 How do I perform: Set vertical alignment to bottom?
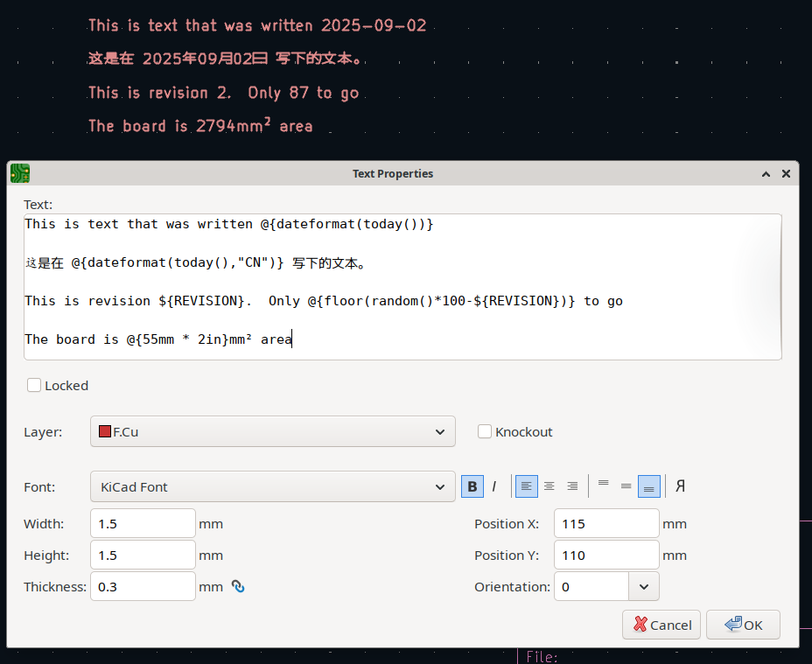(x=649, y=486)
